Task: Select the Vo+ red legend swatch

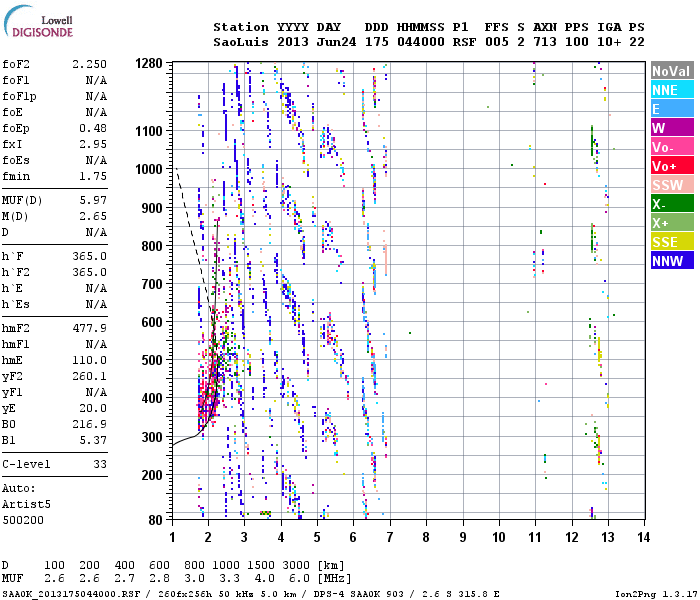Action: (x=672, y=166)
